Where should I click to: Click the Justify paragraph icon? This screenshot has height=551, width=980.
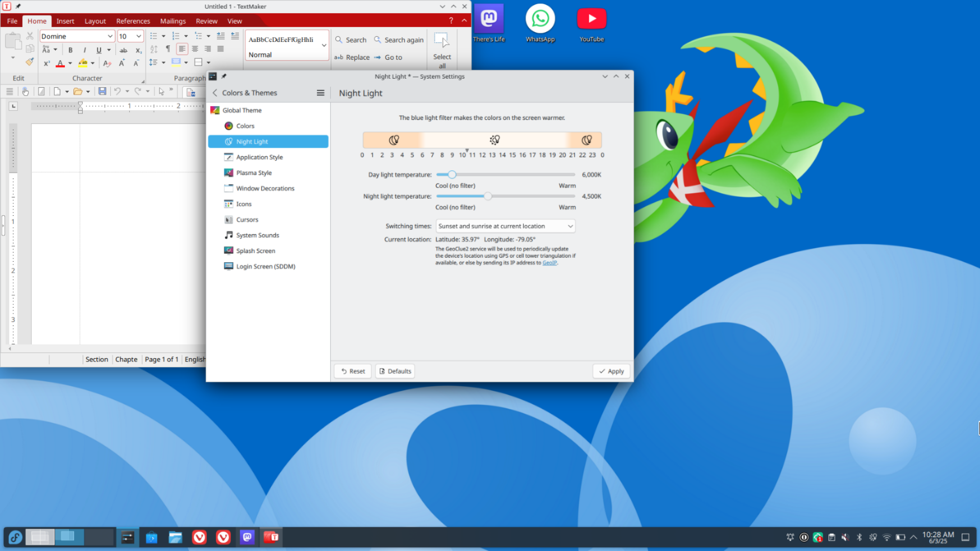pyautogui.click(x=220, y=49)
